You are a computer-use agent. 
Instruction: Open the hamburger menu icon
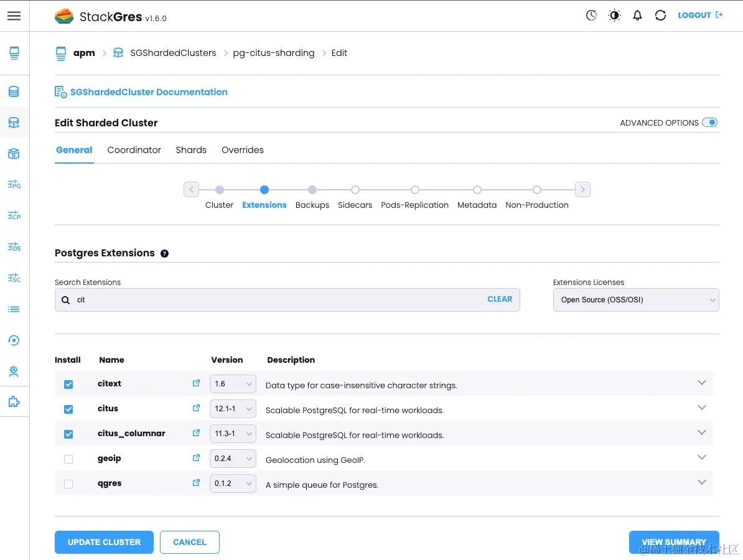tap(14, 16)
